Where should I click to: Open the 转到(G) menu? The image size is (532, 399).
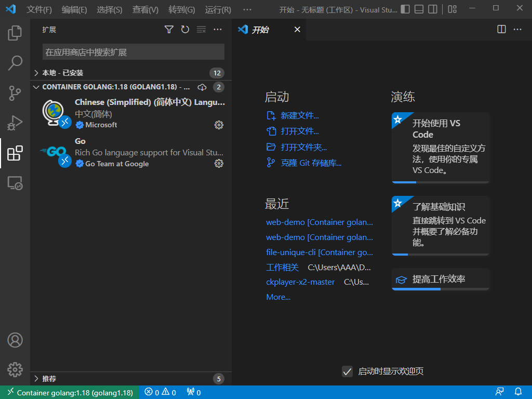tap(181, 9)
